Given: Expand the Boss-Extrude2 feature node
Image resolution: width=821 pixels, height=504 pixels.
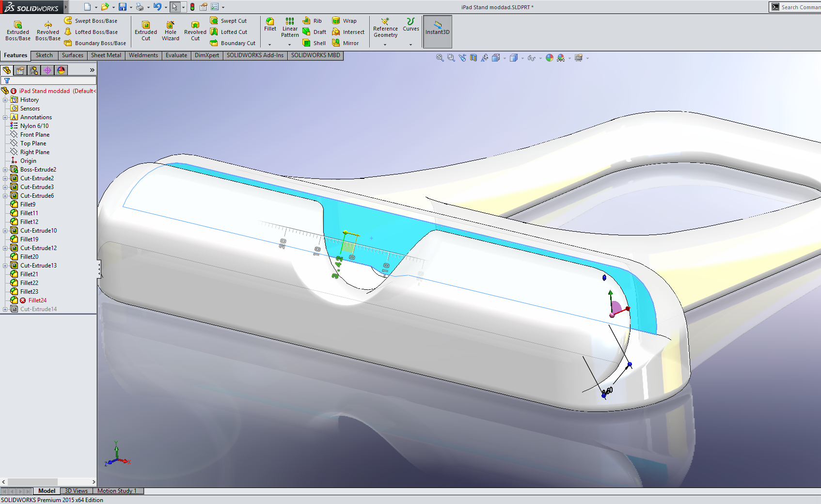Looking at the screenshot, I should (5, 170).
